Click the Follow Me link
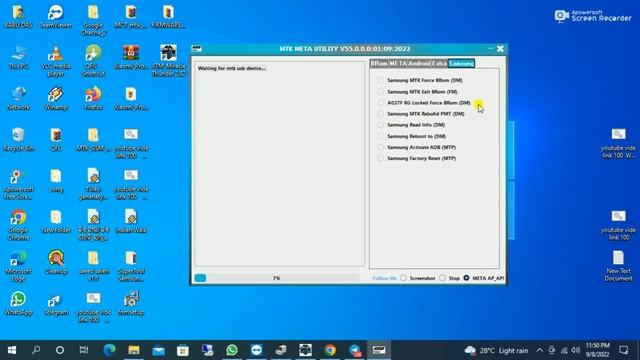Image resolution: width=640 pixels, height=360 pixels. coord(384,278)
